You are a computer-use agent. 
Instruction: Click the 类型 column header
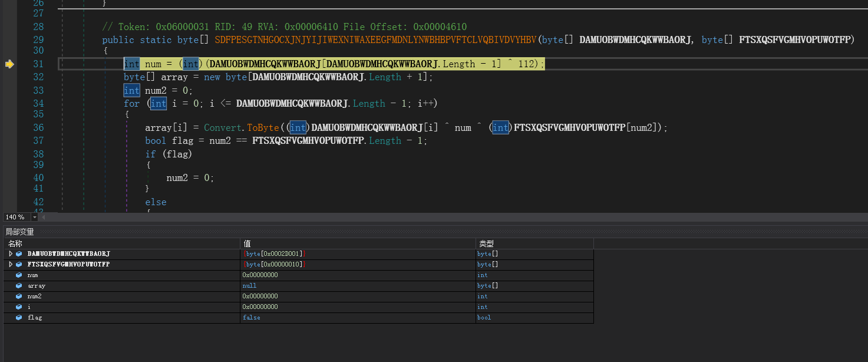point(486,243)
